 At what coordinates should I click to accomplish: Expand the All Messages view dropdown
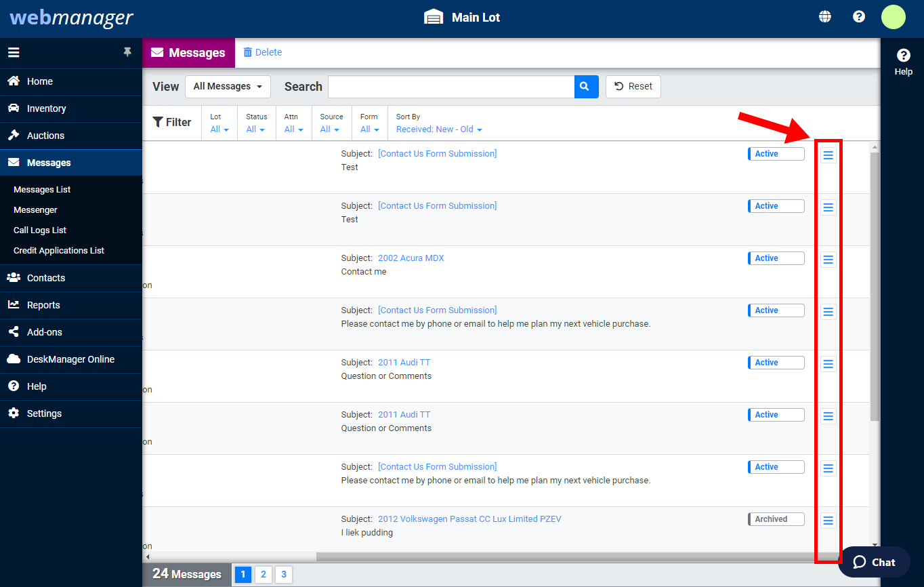coord(228,87)
